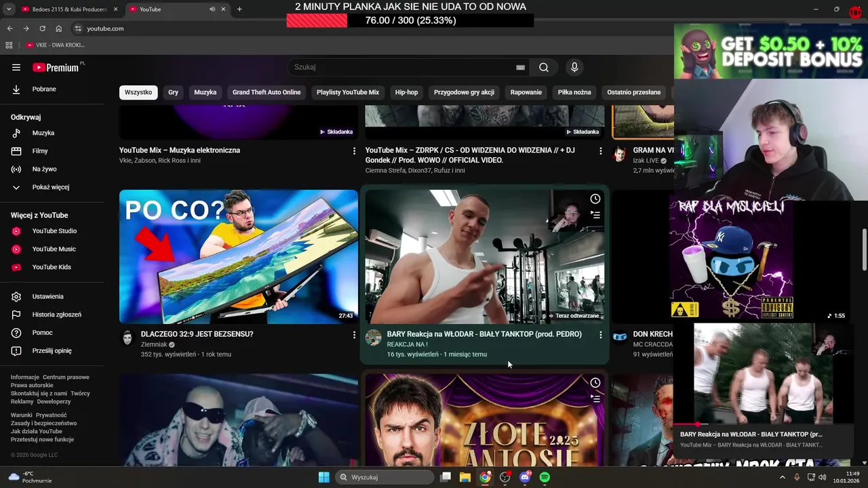This screenshot has height=488, width=868.
Task: Open the YouTube hamburger guide menu
Action: pyautogui.click(x=16, y=67)
